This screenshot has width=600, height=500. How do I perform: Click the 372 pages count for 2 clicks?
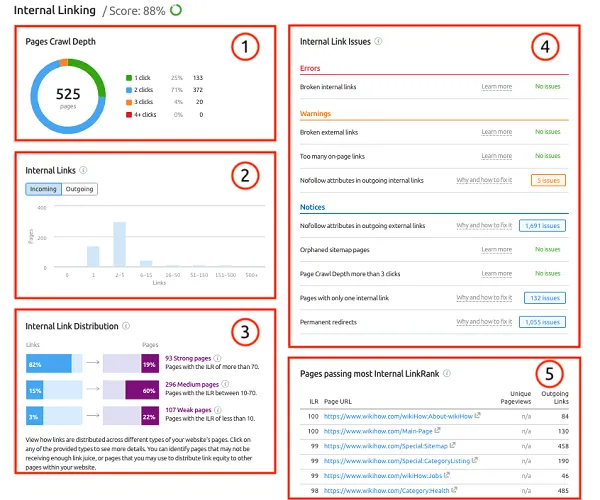click(198, 90)
